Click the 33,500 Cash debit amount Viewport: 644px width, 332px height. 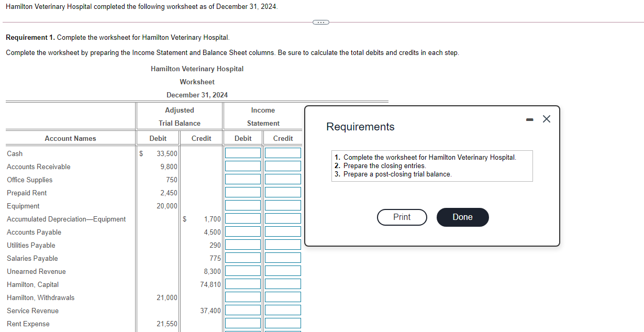point(167,153)
